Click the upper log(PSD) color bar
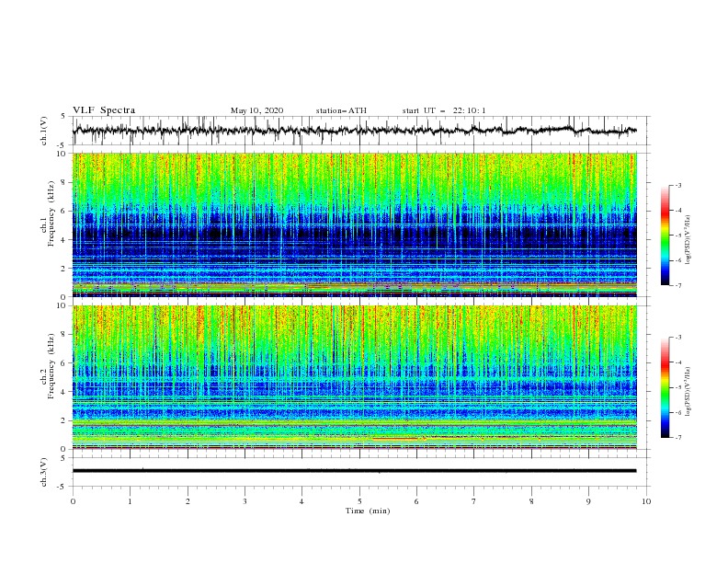 tap(665, 235)
